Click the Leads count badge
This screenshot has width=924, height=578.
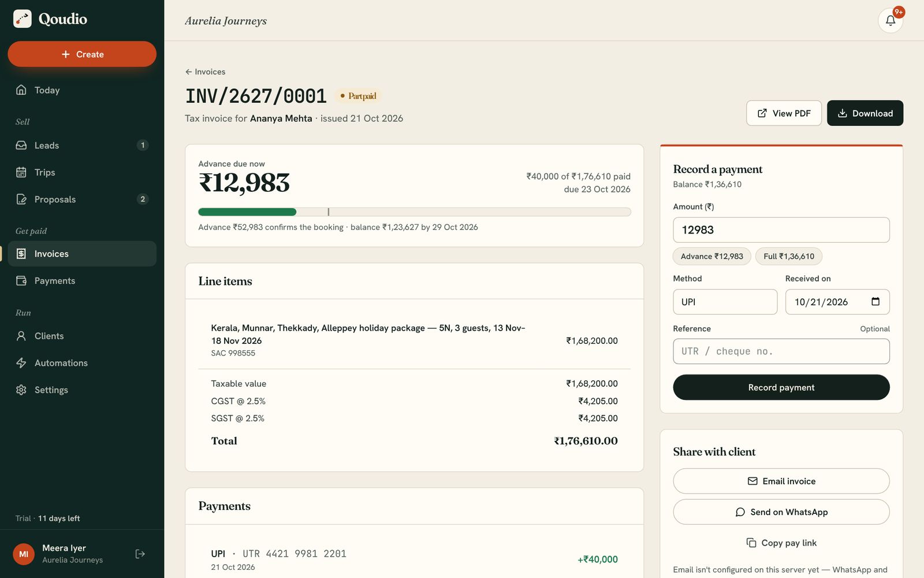pos(143,145)
